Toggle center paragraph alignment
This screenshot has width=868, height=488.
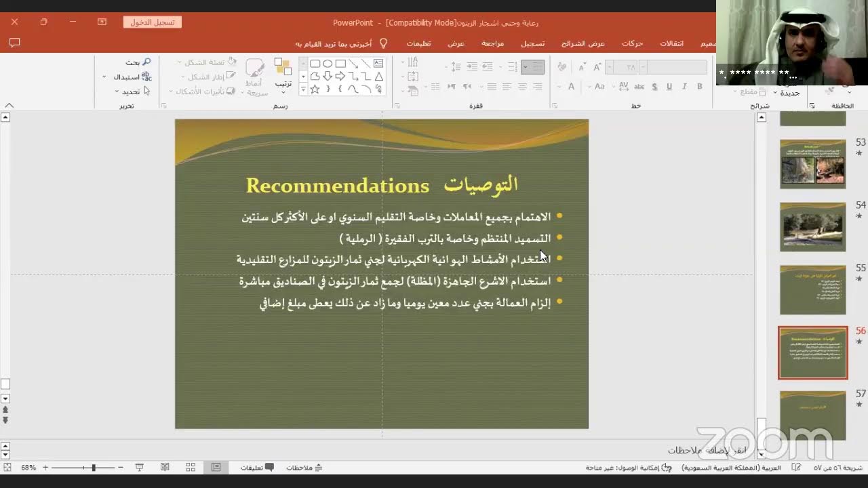coord(522,87)
